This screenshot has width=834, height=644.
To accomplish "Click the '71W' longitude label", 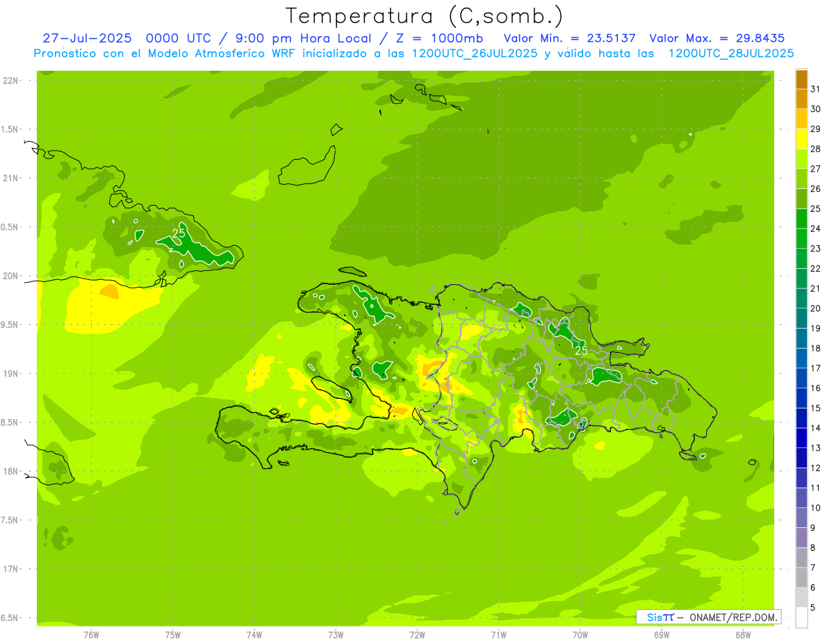I will 498,634.
